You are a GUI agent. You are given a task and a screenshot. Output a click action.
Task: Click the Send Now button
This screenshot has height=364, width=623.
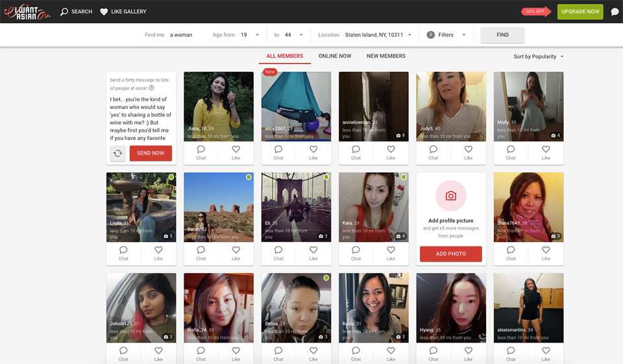coord(151,153)
